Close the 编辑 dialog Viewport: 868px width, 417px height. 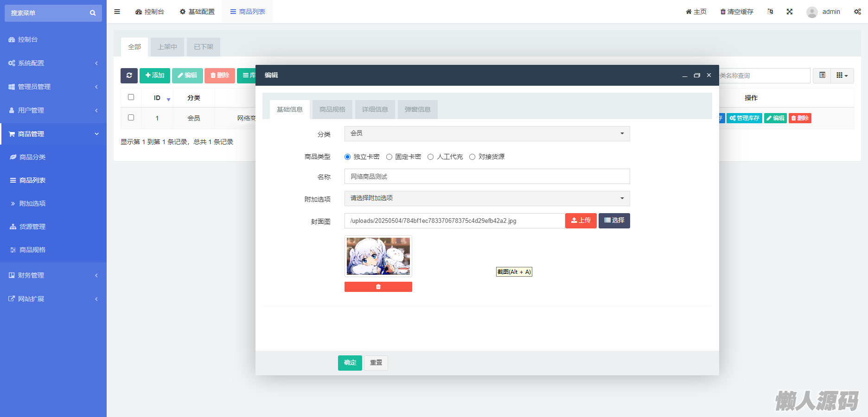709,76
